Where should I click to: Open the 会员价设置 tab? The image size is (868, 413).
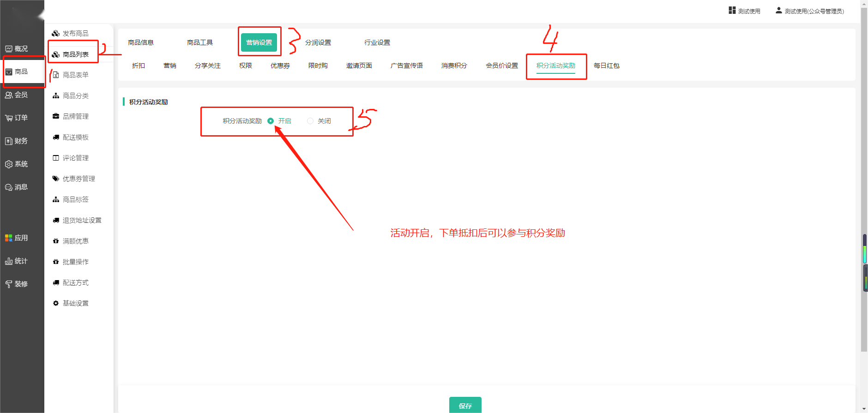pyautogui.click(x=501, y=66)
